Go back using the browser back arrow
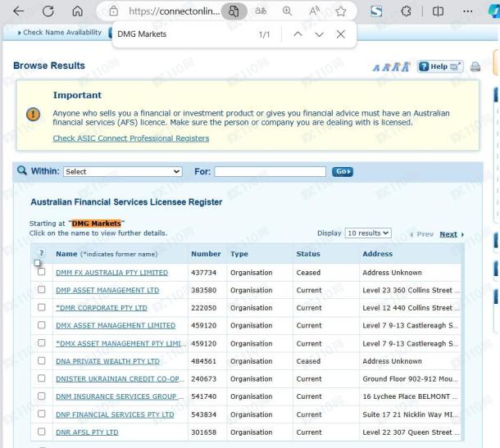Screen dimensions: 500x448 tap(19, 11)
